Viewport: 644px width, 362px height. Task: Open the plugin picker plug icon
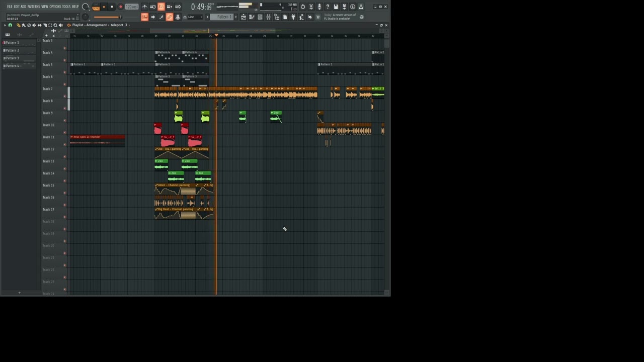293,17
